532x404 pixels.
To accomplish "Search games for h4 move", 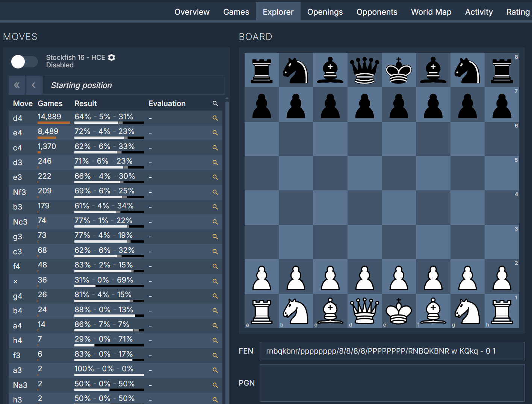I will (215, 340).
